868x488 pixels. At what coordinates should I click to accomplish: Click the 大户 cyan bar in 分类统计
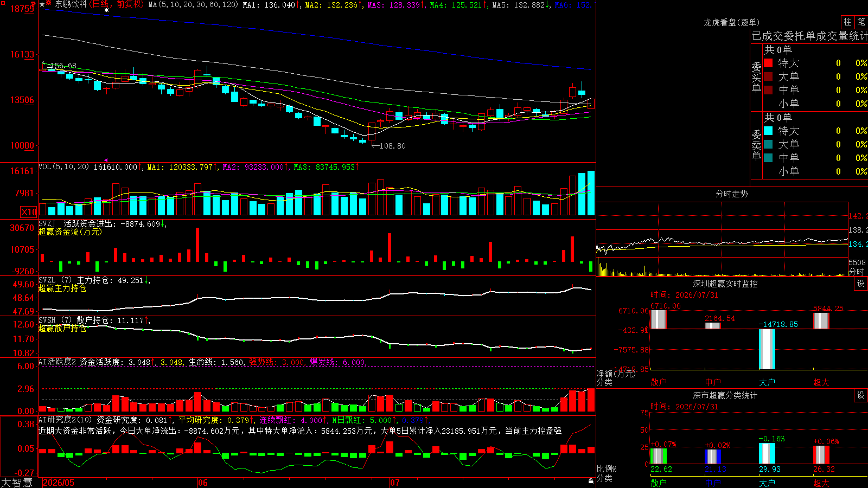pyautogui.click(x=767, y=453)
